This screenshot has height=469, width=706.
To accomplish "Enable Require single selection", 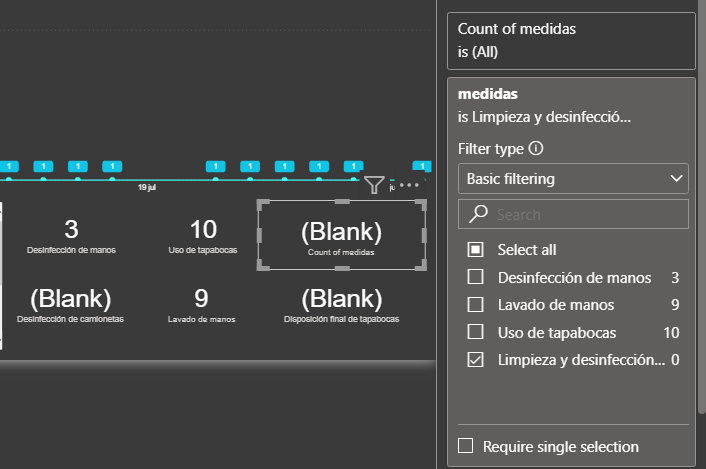I will [465, 446].
